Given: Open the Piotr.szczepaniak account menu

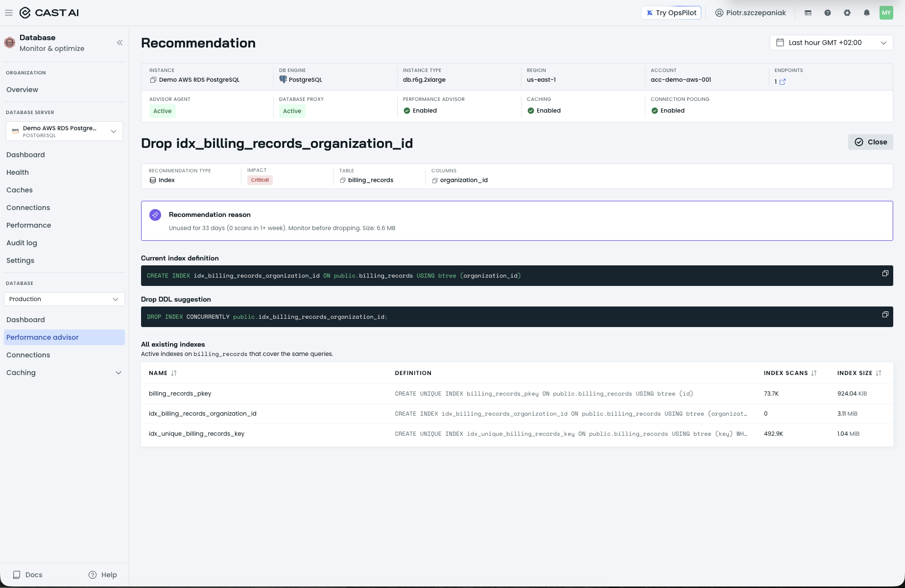Looking at the screenshot, I should 750,13.
